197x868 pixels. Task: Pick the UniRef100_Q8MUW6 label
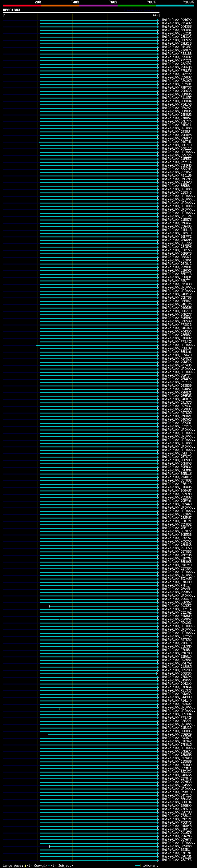(x=176, y=94)
